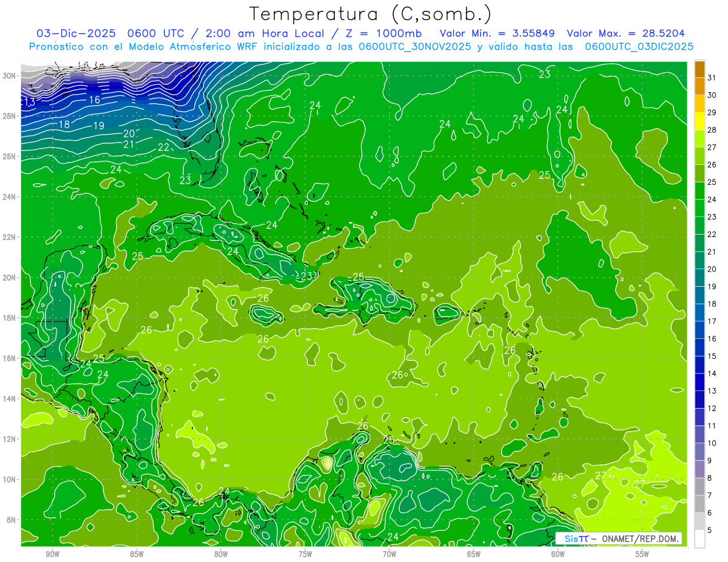728x562 pixels.
Task: Click the '65W' longitude axis label
Action: click(x=474, y=554)
